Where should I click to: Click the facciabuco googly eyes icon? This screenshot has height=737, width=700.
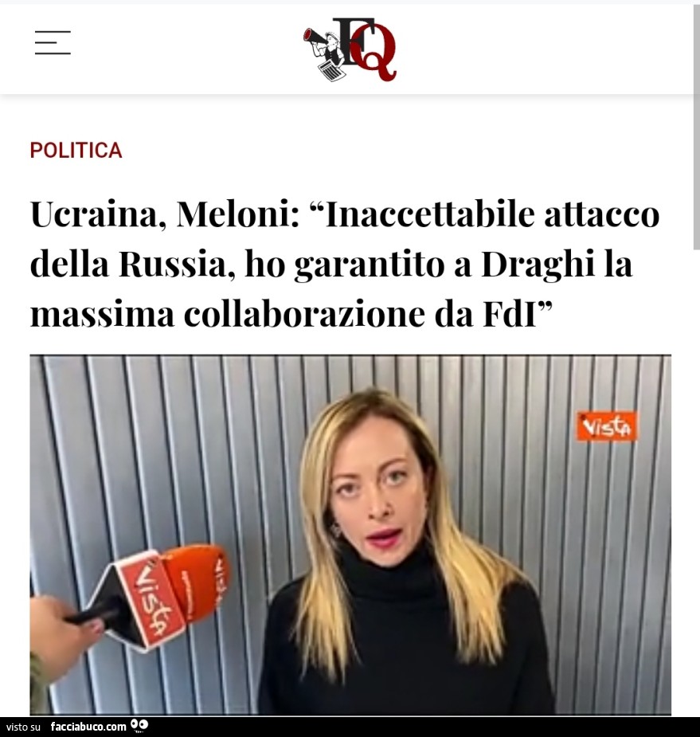pos(139,725)
